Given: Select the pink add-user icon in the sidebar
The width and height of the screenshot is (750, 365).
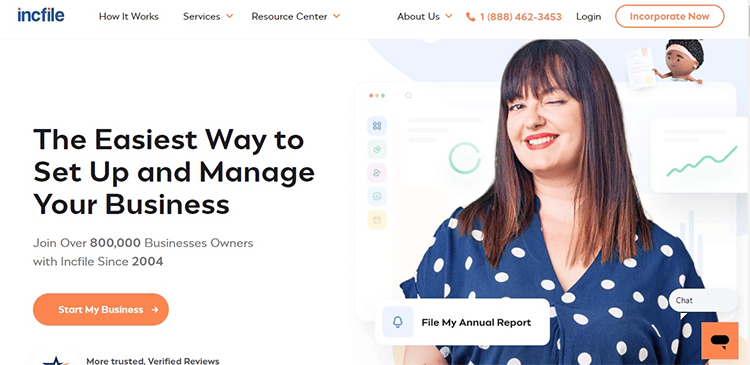Looking at the screenshot, I should coord(377,173).
